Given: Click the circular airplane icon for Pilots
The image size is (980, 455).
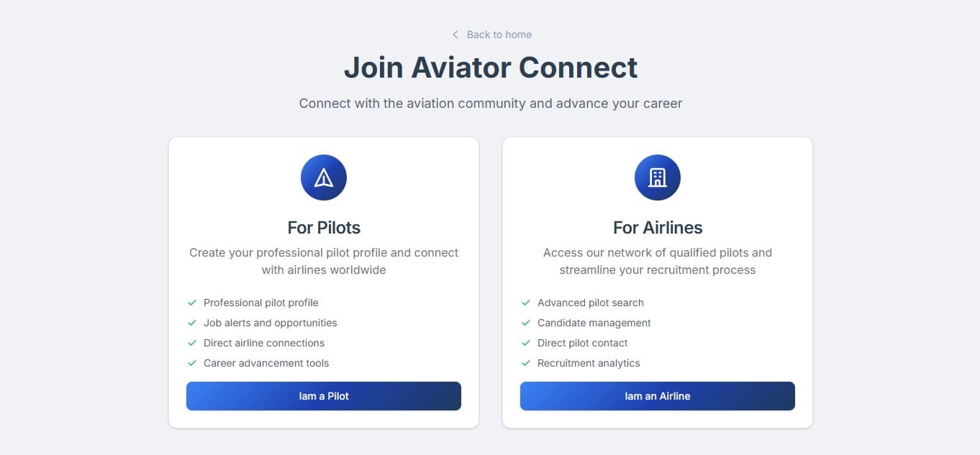Looking at the screenshot, I should [323, 177].
